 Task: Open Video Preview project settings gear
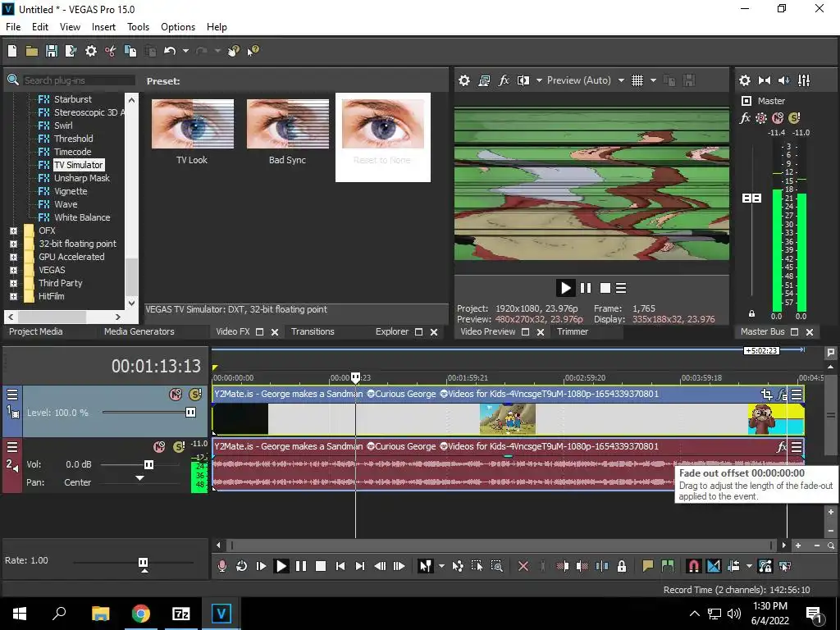464,80
